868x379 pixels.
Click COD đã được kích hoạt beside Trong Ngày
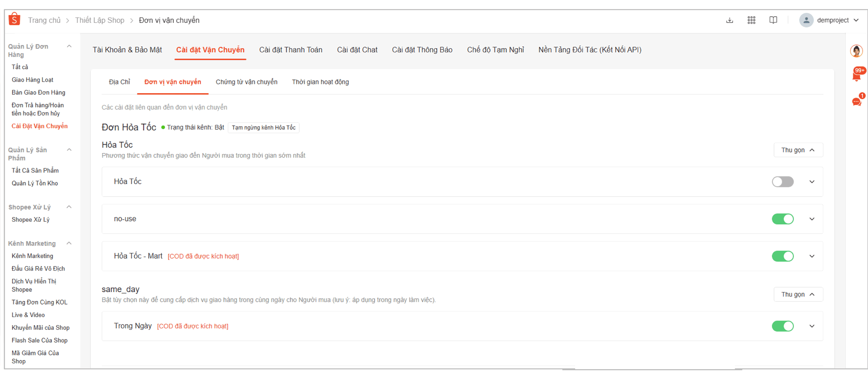pos(193,326)
